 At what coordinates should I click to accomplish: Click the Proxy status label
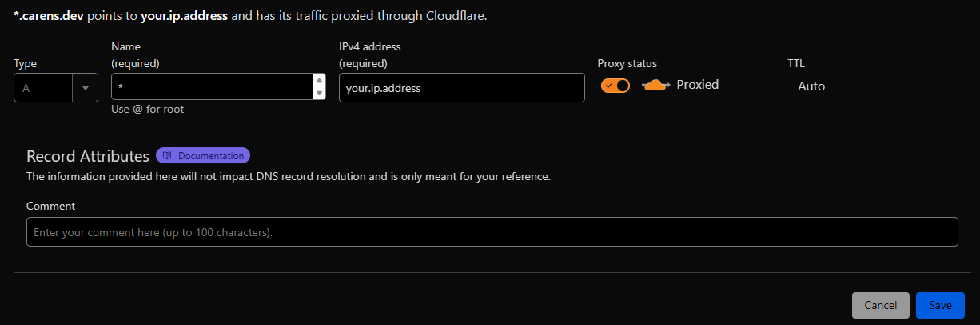coord(627,63)
